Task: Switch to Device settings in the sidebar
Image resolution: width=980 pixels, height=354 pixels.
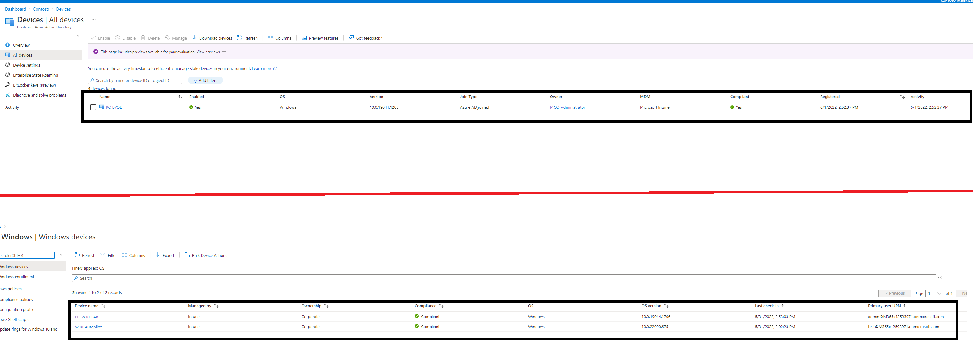Action: point(27,65)
